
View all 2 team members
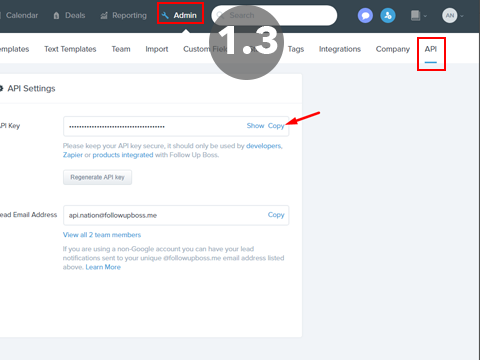click(102, 235)
